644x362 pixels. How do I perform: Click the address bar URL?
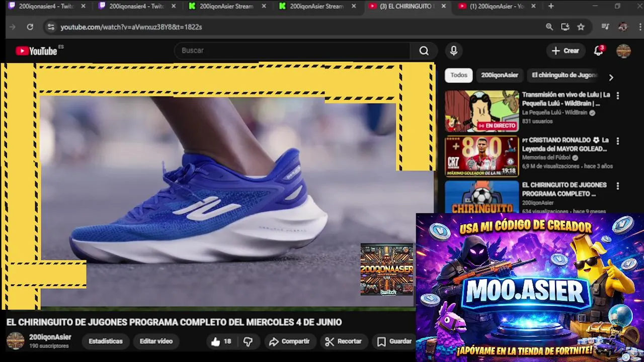(x=131, y=27)
